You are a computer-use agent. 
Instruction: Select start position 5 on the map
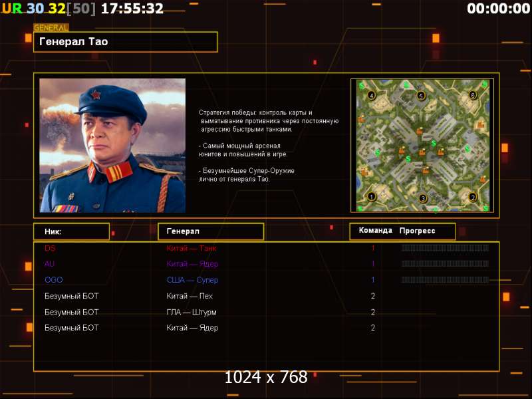click(421, 96)
